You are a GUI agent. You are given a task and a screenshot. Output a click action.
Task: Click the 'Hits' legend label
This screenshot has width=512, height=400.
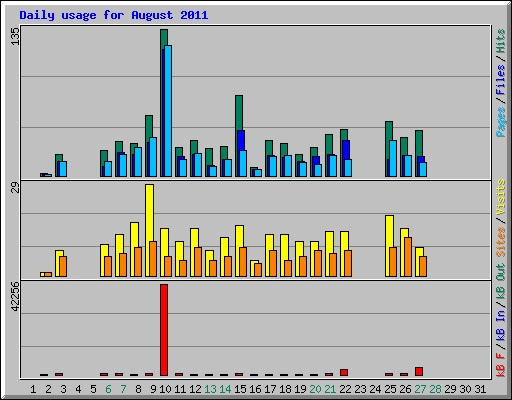point(500,41)
